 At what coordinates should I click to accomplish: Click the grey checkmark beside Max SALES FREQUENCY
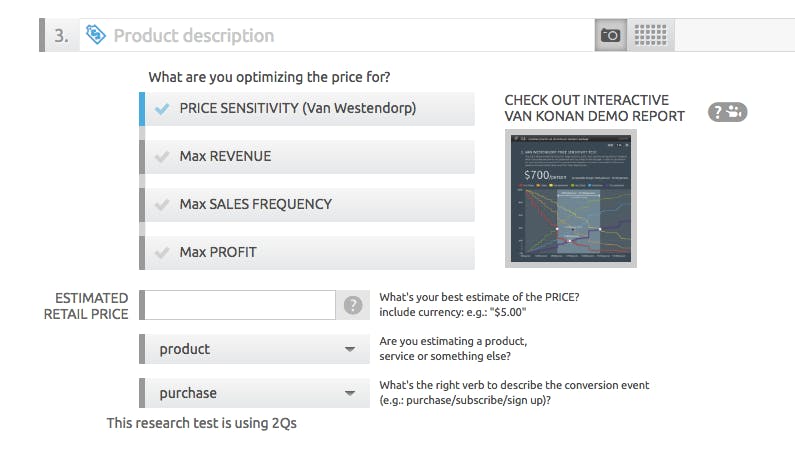[163, 204]
